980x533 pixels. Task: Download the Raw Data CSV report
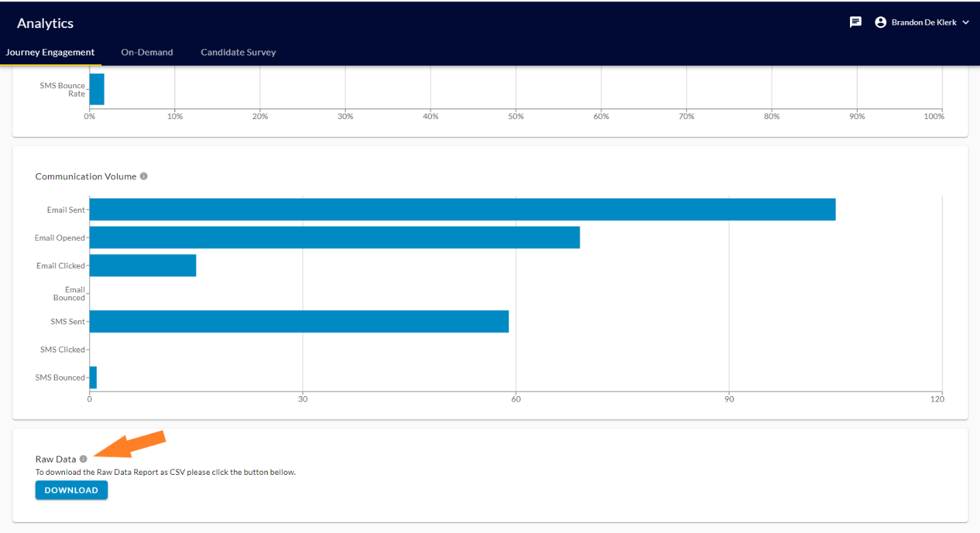coord(72,491)
